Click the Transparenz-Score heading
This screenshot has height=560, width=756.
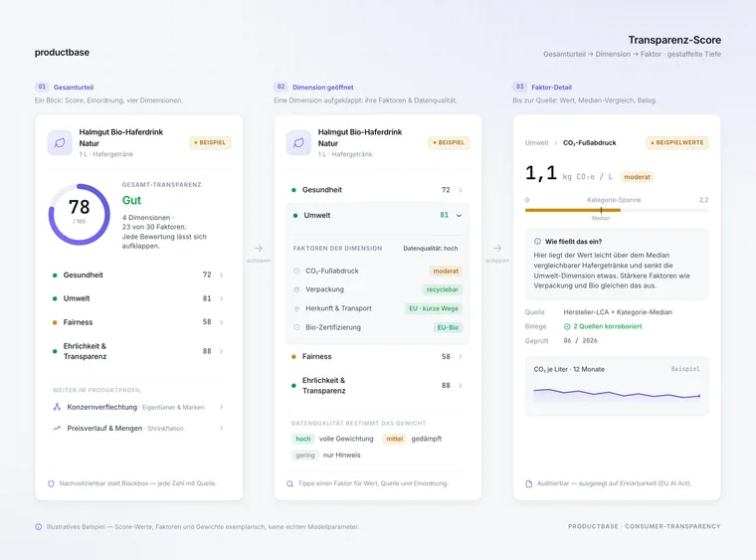(x=674, y=40)
